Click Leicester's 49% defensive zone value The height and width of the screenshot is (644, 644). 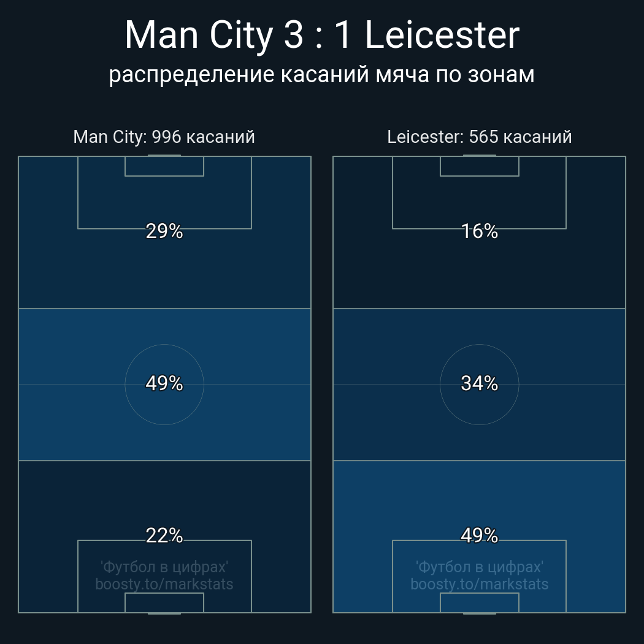[x=479, y=535]
